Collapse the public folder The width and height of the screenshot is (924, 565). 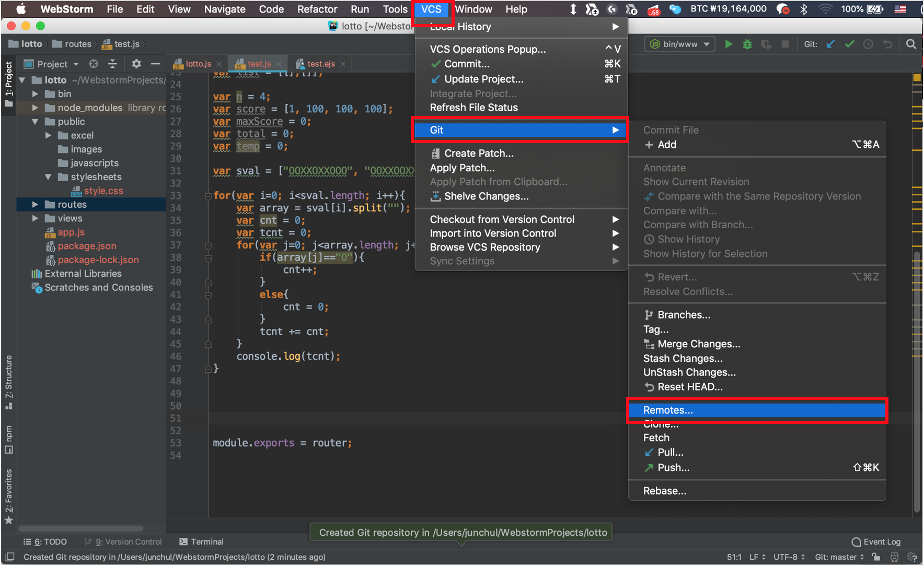pyautogui.click(x=35, y=122)
